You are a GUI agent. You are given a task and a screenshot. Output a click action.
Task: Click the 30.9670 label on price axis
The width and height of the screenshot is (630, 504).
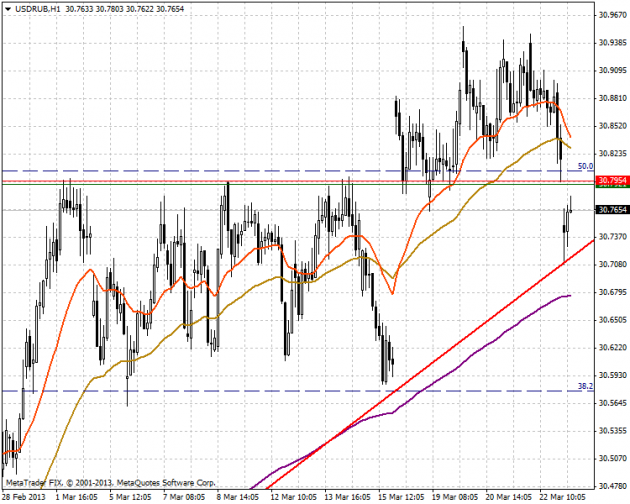[x=611, y=15]
